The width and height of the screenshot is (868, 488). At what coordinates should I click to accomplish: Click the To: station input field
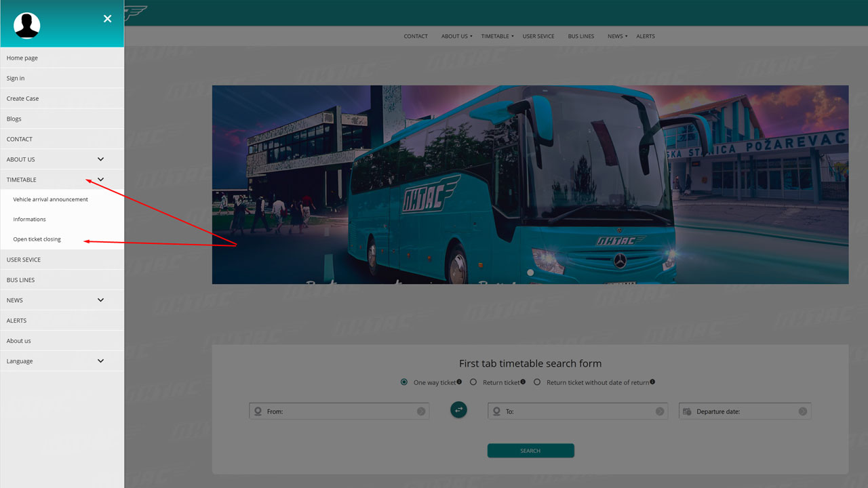coord(578,411)
